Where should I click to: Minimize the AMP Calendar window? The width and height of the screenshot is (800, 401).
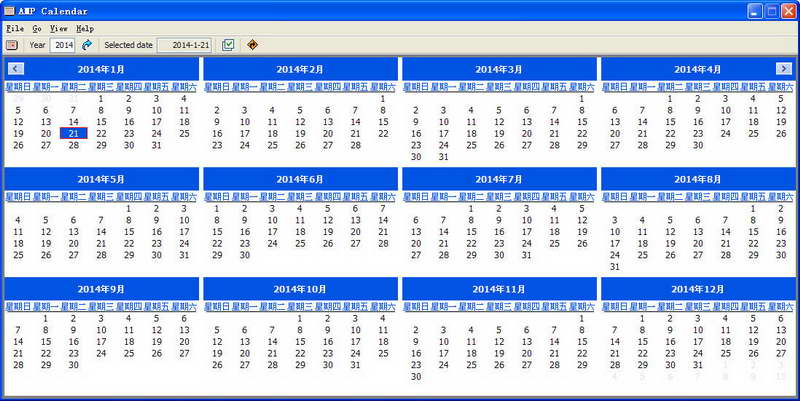tap(756, 11)
